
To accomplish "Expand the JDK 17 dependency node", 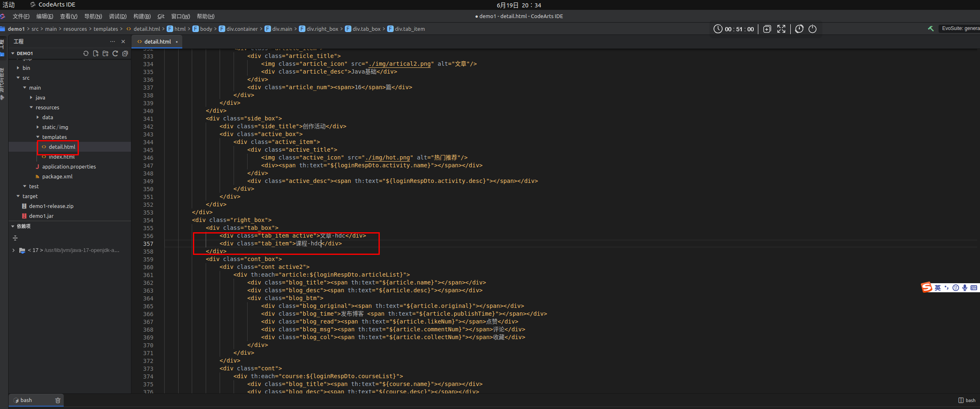I will [14, 250].
